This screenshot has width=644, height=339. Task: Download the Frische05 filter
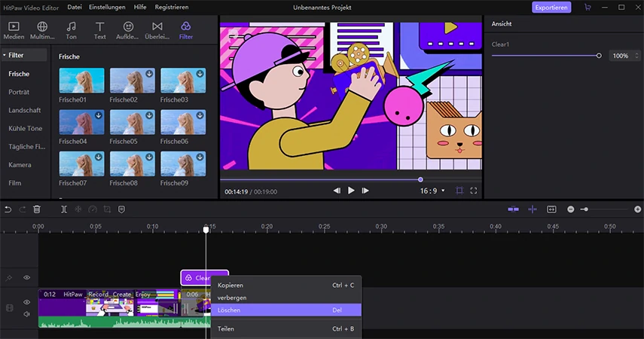click(x=149, y=115)
